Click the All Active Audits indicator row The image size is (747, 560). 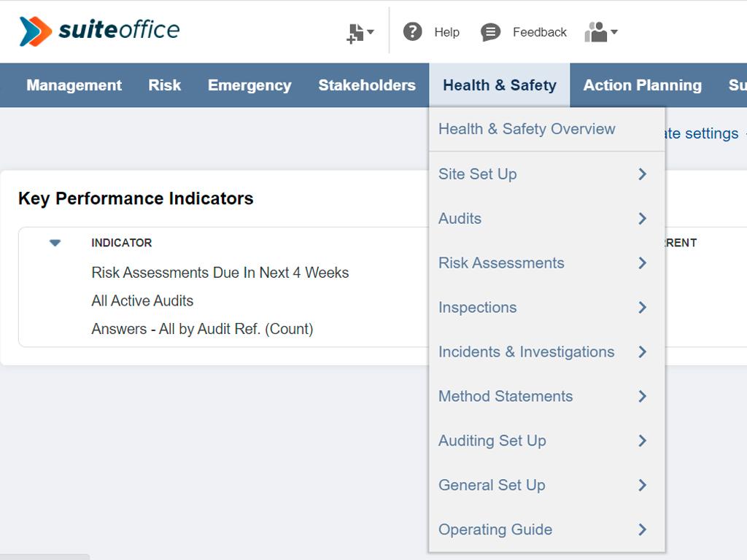click(x=142, y=301)
